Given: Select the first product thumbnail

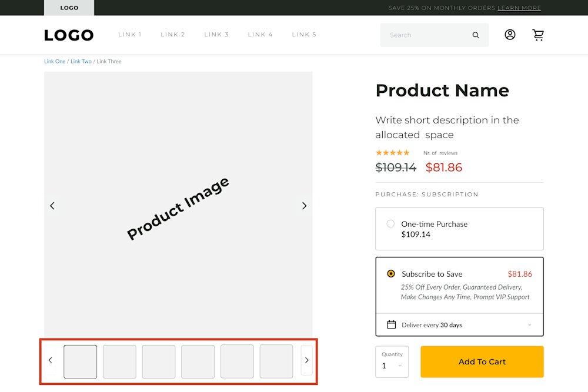Looking at the screenshot, I should click(x=81, y=361).
